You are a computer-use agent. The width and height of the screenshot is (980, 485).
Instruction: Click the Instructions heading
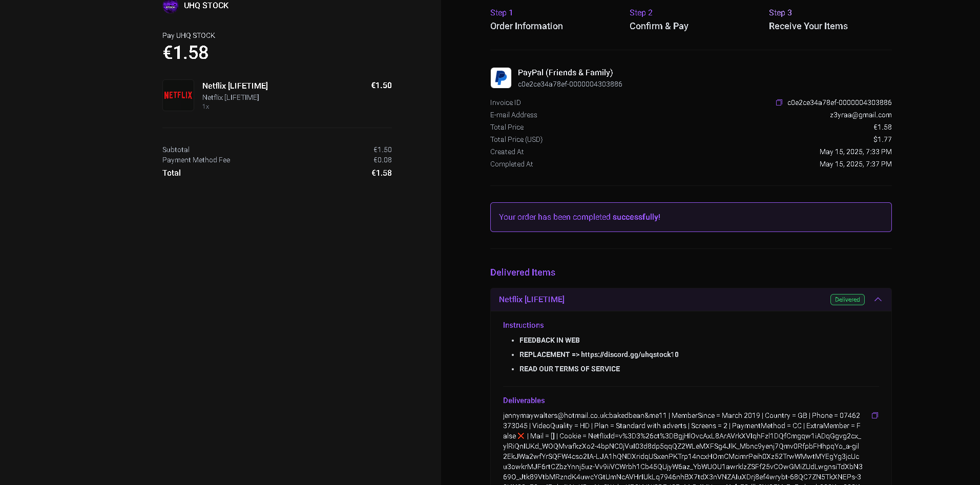pos(523,325)
